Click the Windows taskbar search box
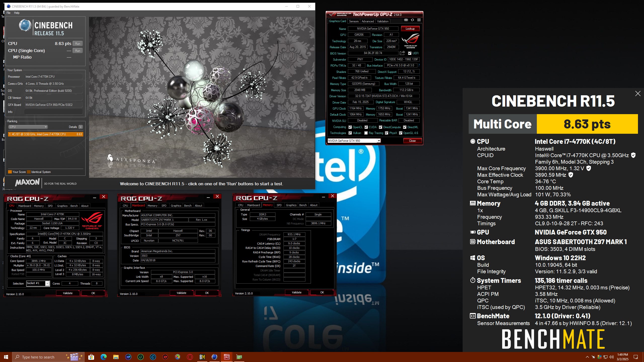This screenshot has width=644, height=362. click(48, 357)
